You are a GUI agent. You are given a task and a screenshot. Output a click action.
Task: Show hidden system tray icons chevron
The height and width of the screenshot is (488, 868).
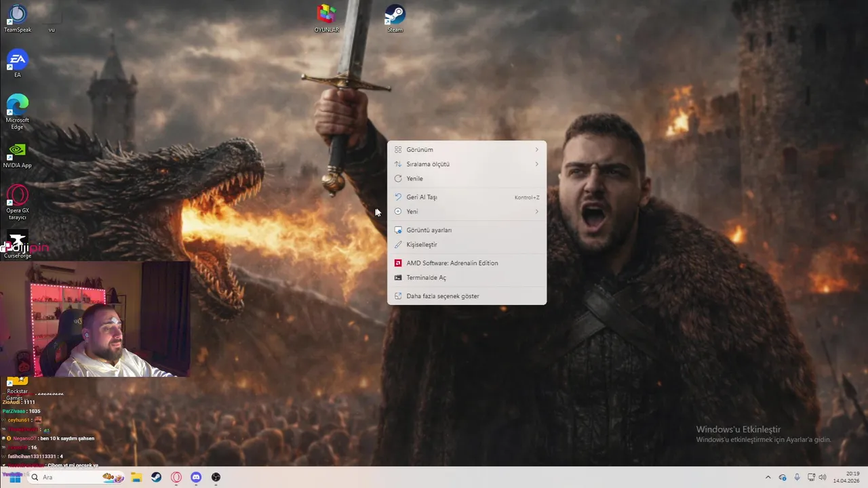768,477
